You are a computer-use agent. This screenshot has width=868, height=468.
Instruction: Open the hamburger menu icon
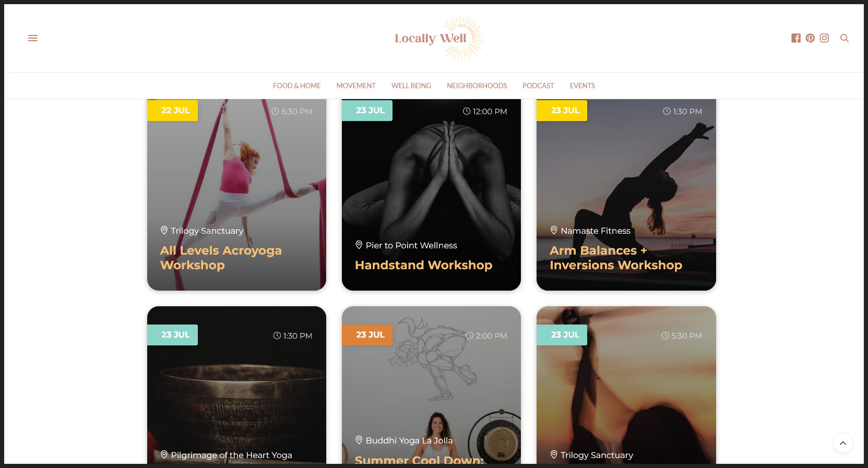(x=33, y=38)
